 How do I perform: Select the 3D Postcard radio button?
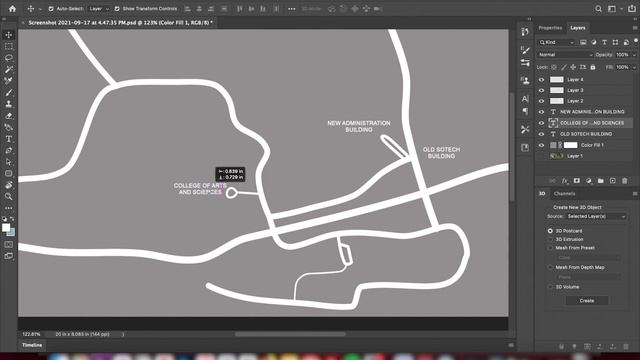[550, 231]
